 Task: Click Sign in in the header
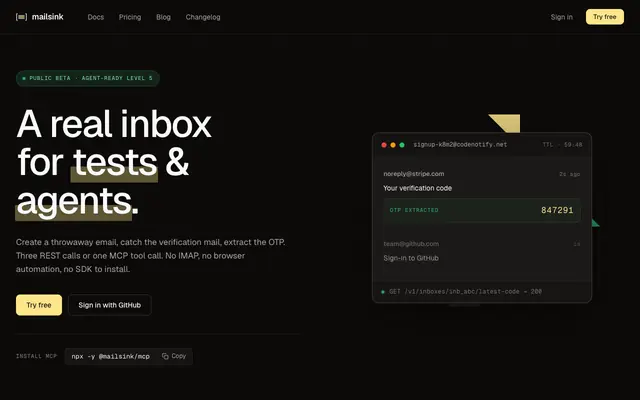(561, 17)
